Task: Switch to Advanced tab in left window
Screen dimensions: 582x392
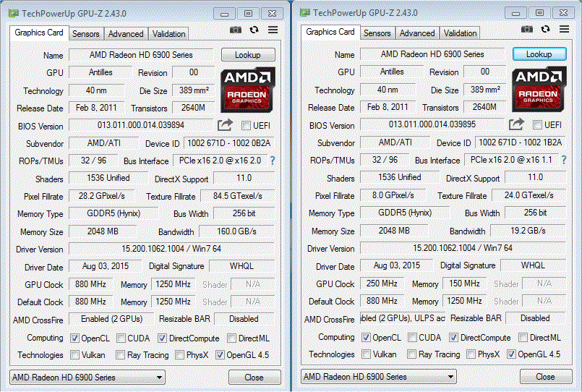Action: pyautogui.click(x=126, y=34)
